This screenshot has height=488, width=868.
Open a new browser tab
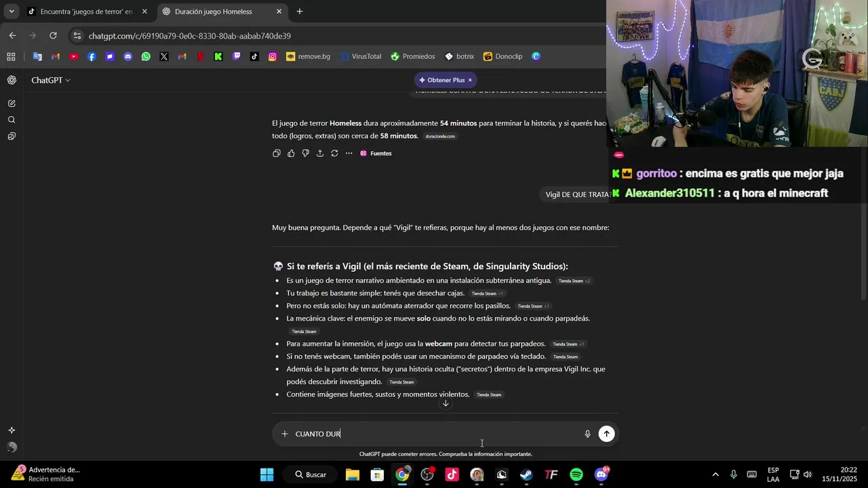300,12
